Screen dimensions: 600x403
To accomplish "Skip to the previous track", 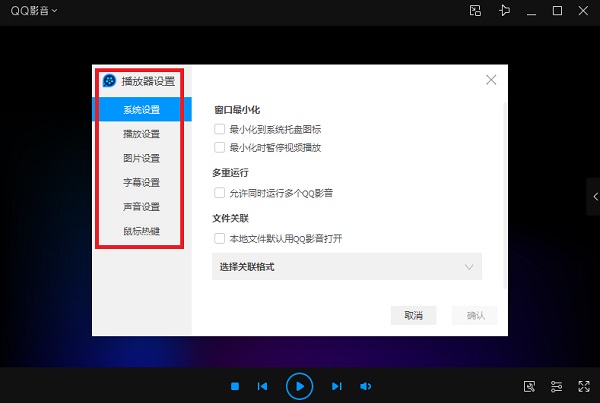I will coord(262,386).
